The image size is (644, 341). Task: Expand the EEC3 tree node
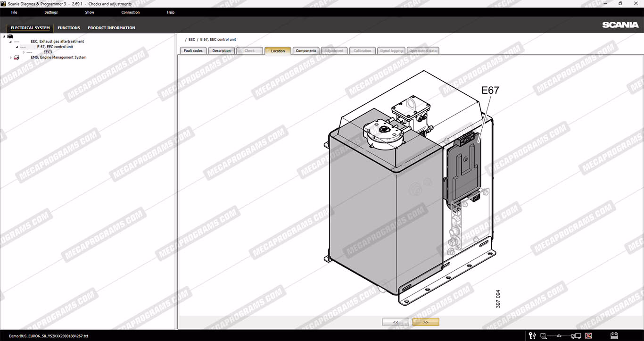(24, 52)
